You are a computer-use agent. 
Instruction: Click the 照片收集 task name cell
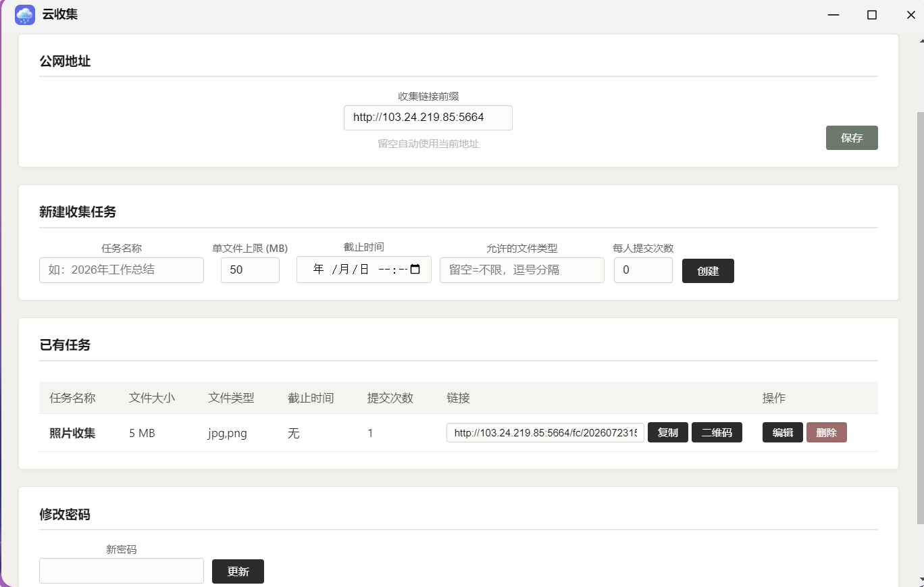click(x=72, y=433)
